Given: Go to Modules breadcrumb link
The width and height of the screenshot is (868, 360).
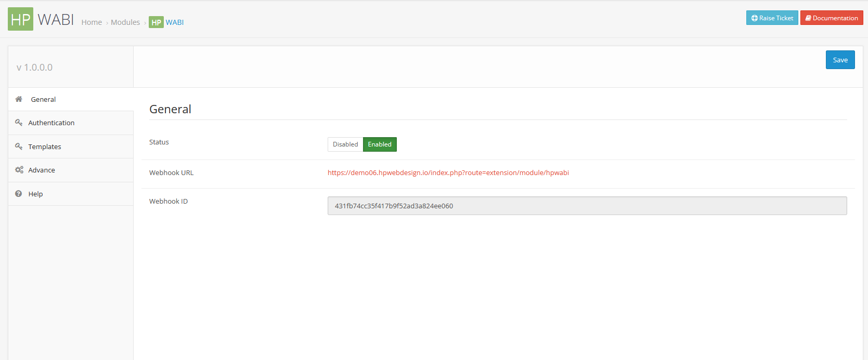Looking at the screenshot, I should coord(125,22).
